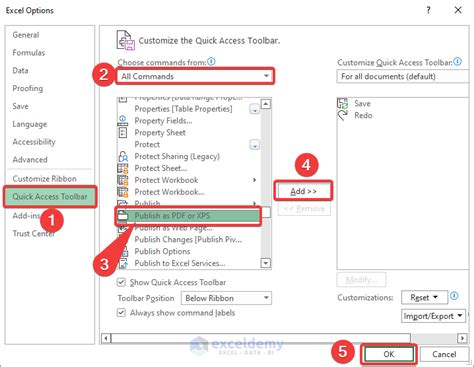Click the Protect Workbook... command icon
The width and height of the screenshot is (474, 367).
pos(123,192)
